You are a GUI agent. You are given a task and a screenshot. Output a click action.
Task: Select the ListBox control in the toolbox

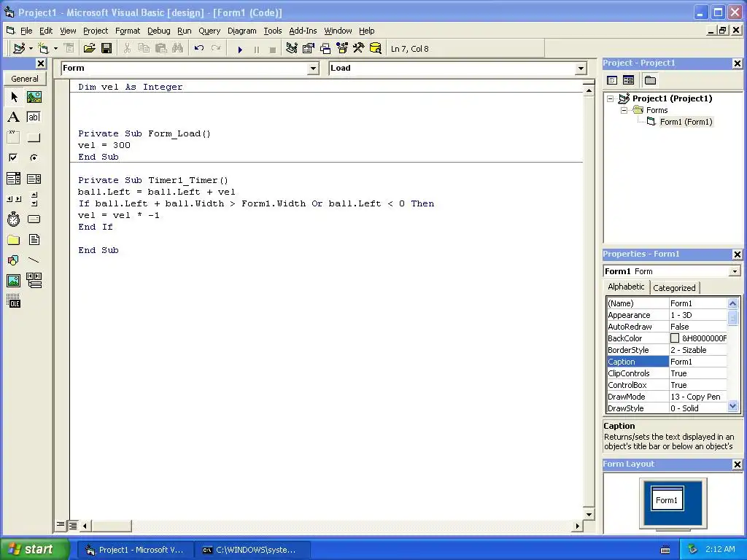coord(34,179)
